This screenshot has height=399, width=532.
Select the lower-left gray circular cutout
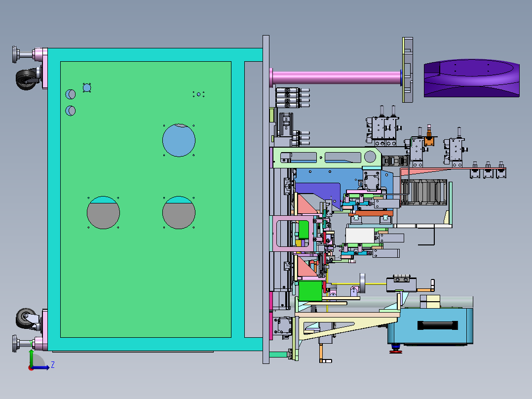tap(103, 212)
